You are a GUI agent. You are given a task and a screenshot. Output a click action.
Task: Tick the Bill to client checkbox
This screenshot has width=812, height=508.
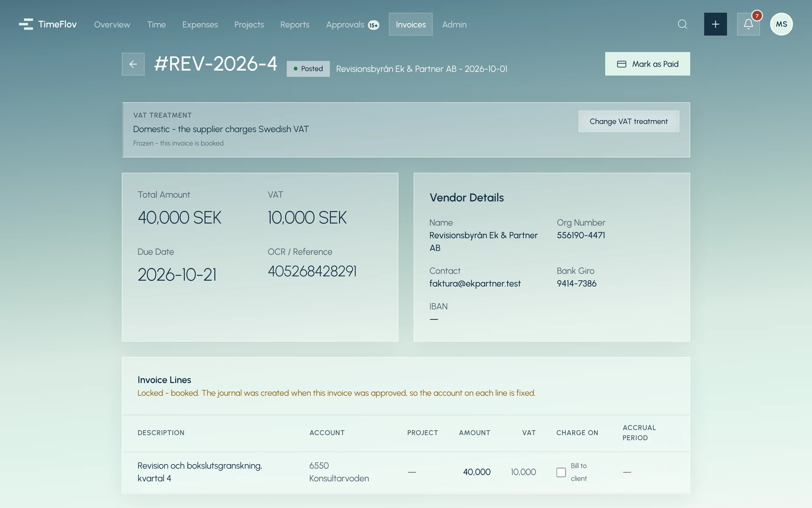point(561,472)
